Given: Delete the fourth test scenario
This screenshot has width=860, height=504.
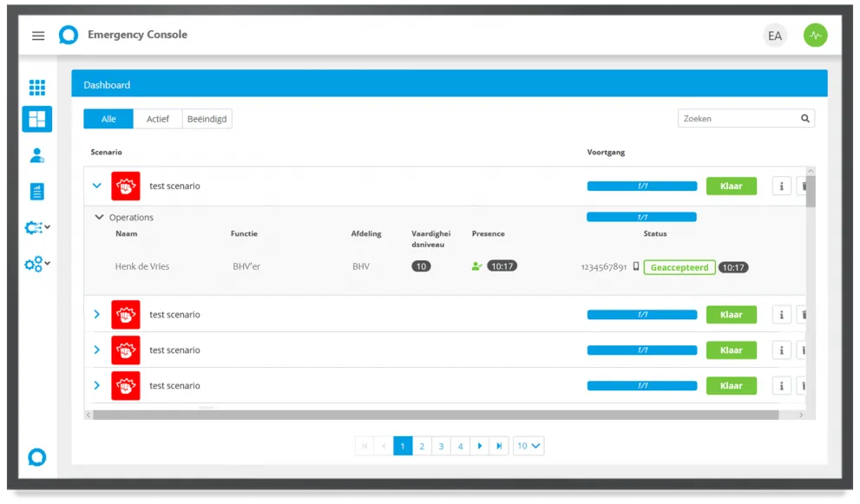Looking at the screenshot, I should click(x=803, y=386).
